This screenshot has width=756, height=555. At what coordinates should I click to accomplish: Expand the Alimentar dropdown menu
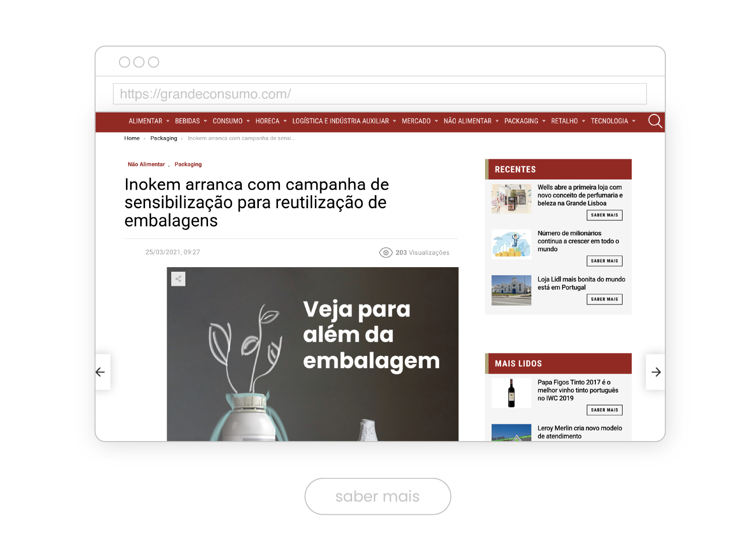pos(149,121)
